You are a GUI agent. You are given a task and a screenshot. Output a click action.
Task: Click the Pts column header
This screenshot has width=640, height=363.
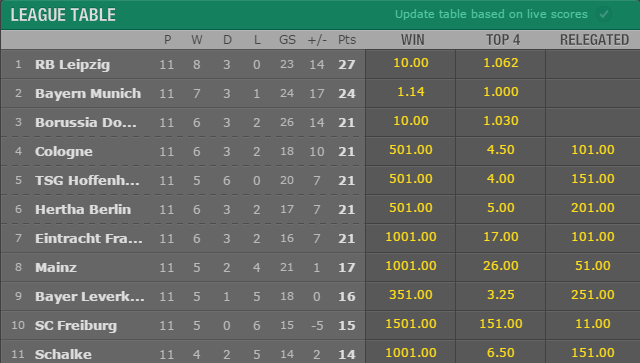(x=347, y=40)
